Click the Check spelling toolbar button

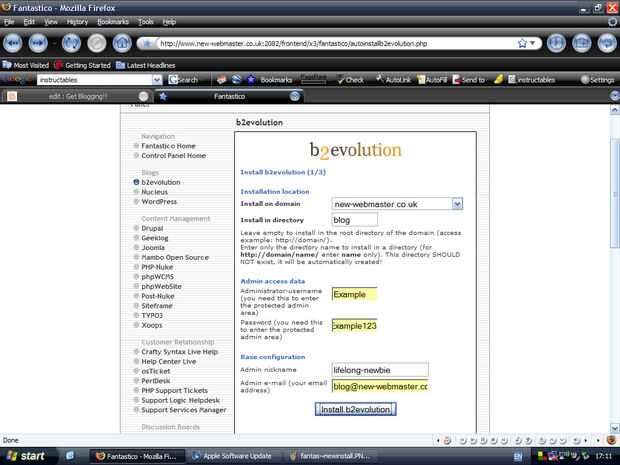(x=350, y=80)
